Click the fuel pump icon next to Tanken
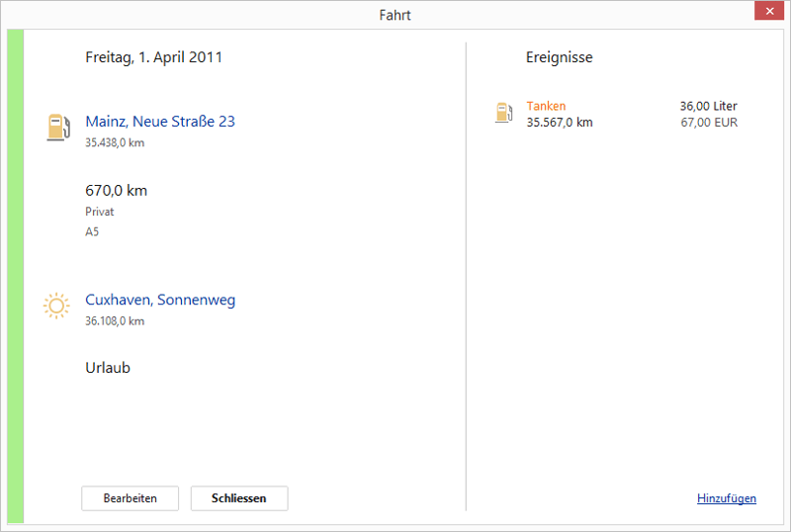Viewport: 791px width, 532px height. point(504,113)
